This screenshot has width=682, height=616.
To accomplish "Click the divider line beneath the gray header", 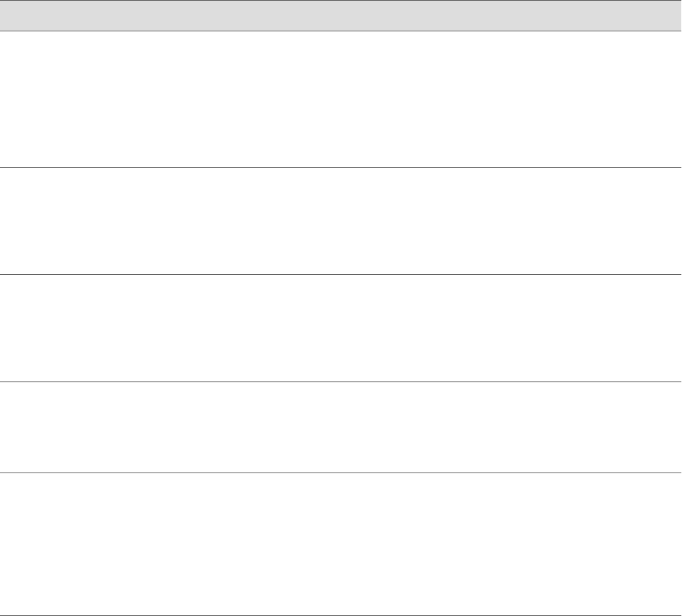I will pos(341,31).
